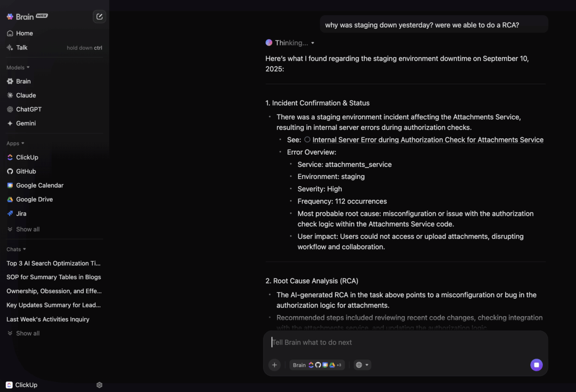Click the new chat compose icon
This screenshot has height=392, width=576.
(x=99, y=17)
